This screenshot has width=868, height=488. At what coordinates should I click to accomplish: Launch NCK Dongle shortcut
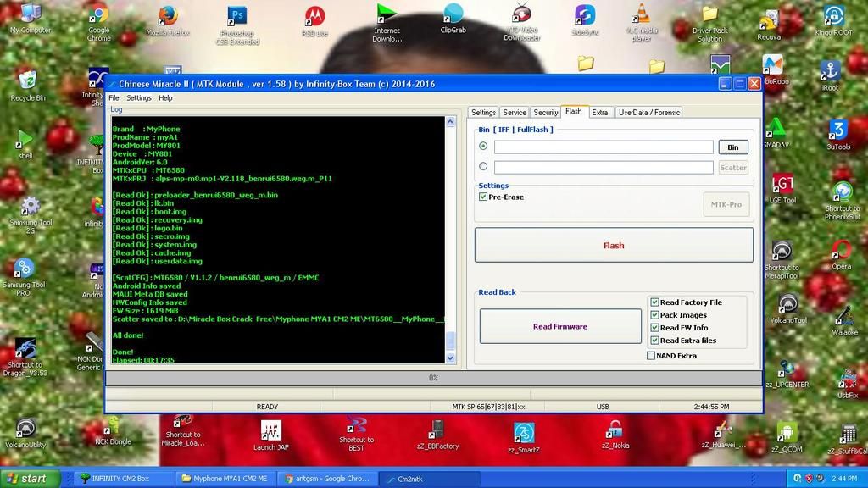[113, 431]
